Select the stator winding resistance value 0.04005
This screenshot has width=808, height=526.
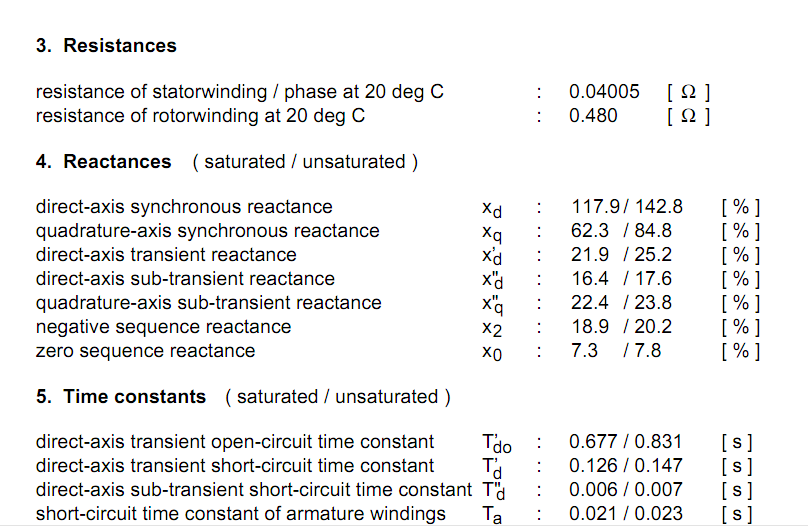point(604,92)
